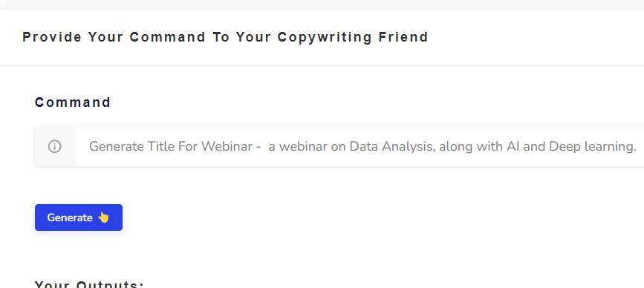This screenshot has width=644, height=288.
Task: Click the "Provide Your Command" page heading
Action: click(114, 37)
